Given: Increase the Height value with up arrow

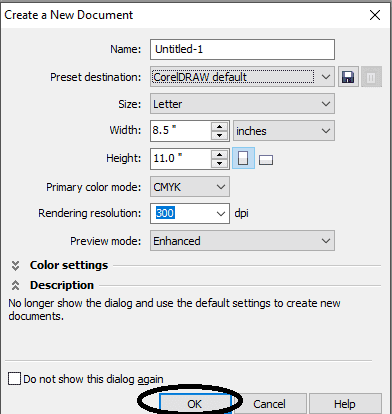Looking at the screenshot, I should 219,154.
